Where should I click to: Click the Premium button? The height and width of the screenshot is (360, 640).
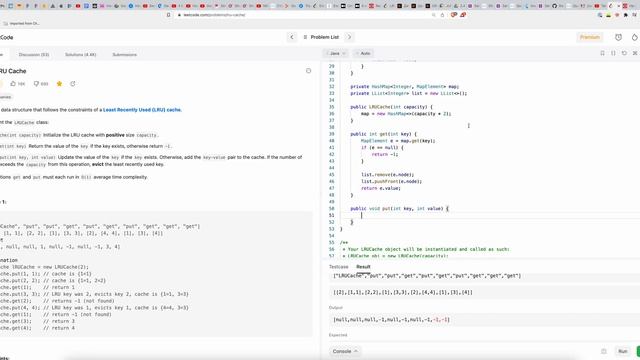click(x=590, y=37)
